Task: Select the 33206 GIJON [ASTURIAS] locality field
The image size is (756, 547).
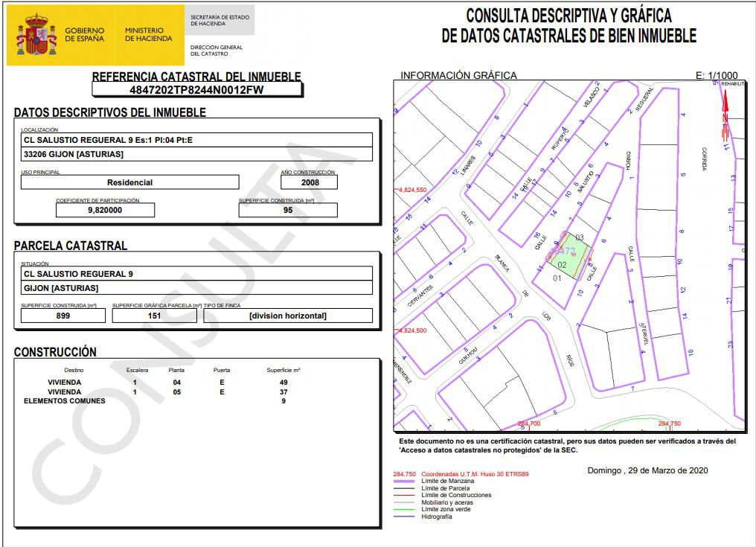Action: tap(196, 154)
